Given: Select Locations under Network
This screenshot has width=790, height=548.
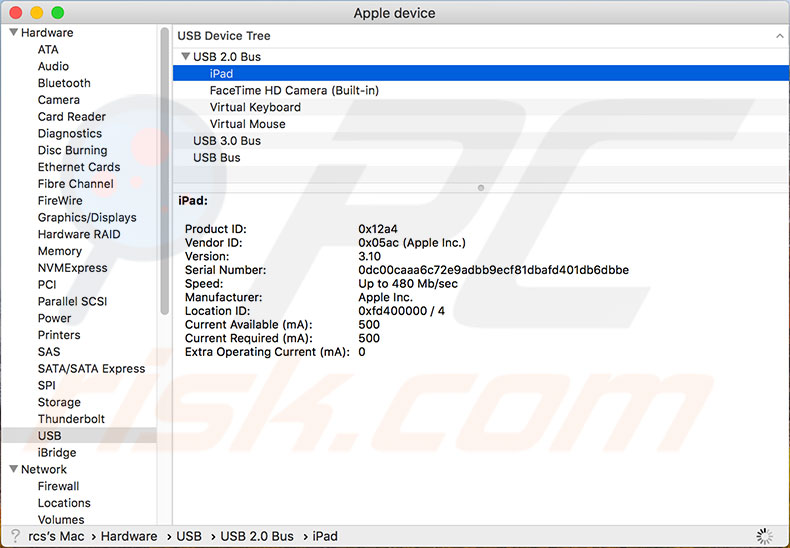Looking at the screenshot, I should coord(64,503).
